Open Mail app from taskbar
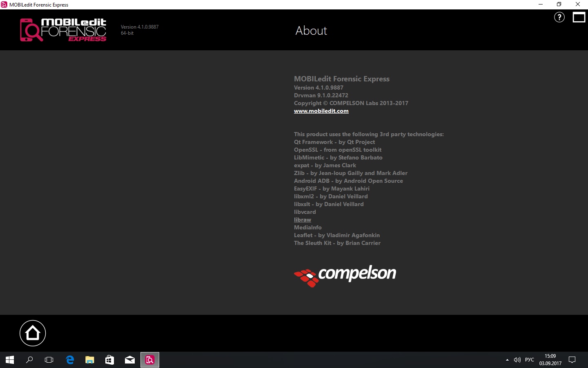Screen dimensions: 588x368 click(x=130, y=360)
